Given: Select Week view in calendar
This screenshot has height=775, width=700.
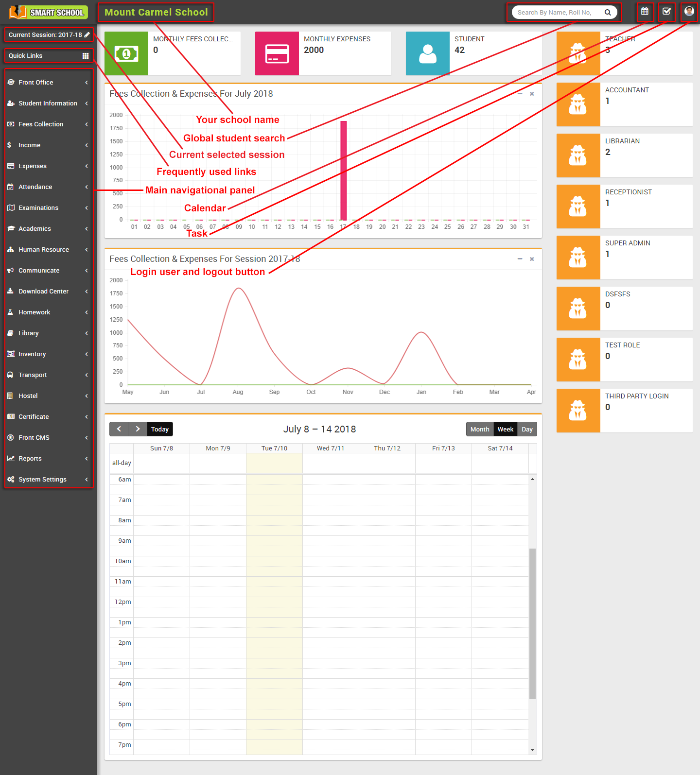Looking at the screenshot, I should pyautogui.click(x=506, y=429).
